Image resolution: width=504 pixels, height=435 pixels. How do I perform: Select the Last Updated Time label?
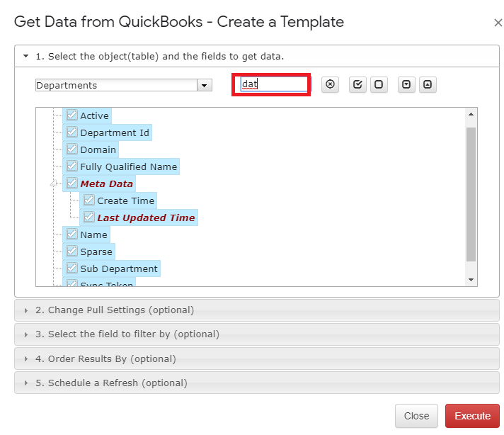click(146, 217)
